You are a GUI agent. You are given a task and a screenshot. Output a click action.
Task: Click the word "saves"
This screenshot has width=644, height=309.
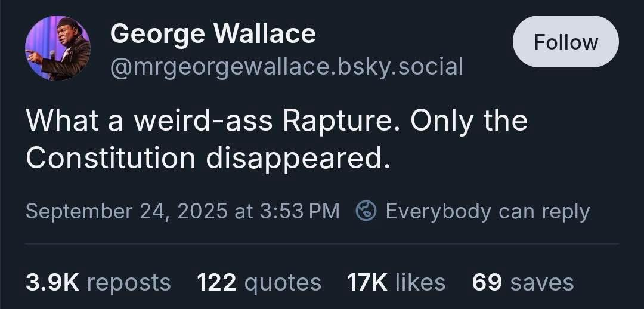click(541, 282)
